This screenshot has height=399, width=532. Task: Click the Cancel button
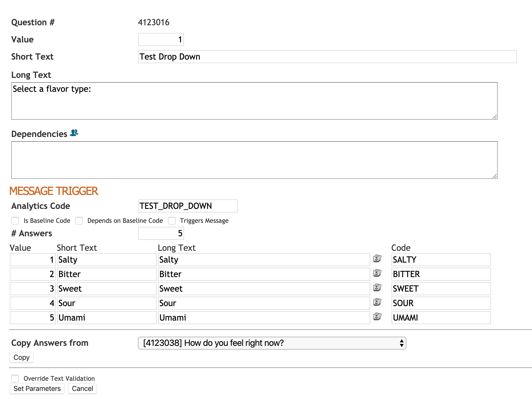click(x=82, y=389)
